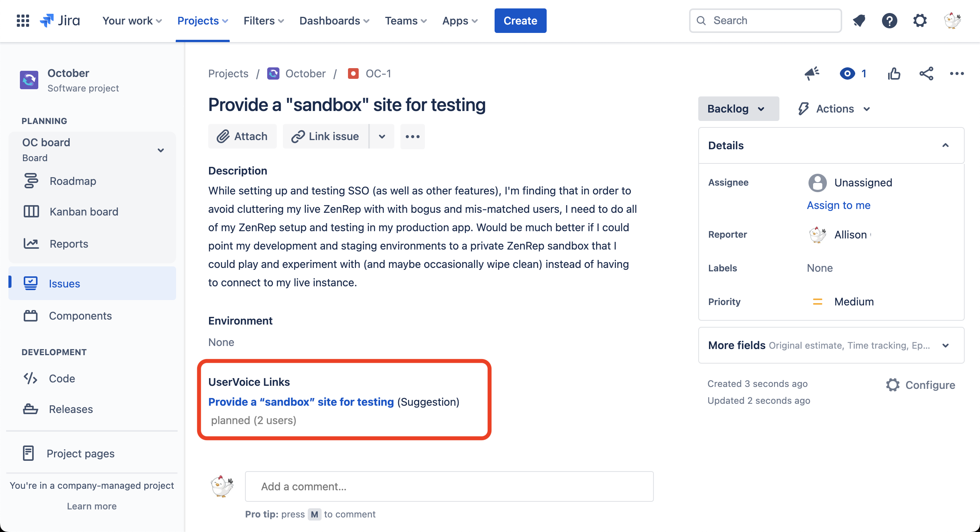Image resolution: width=980 pixels, height=532 pixels.
Task: Open the ellipsis menu beside Link issue
Action: click(x=413, y=136)
